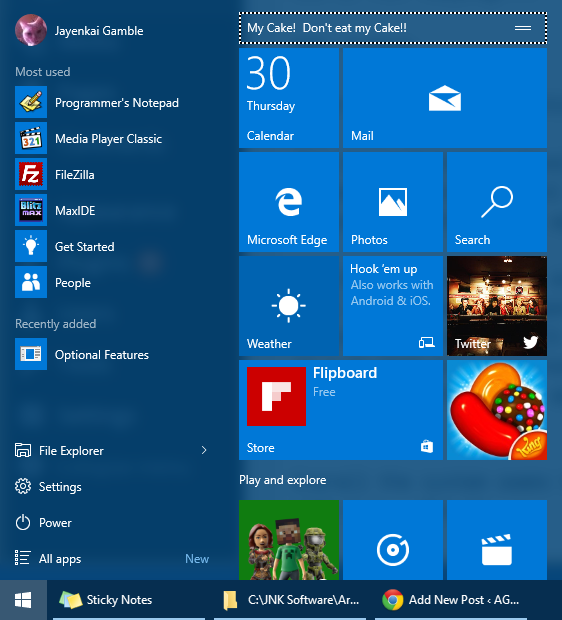Launch the Candy Crush tile

click(497, 410)
